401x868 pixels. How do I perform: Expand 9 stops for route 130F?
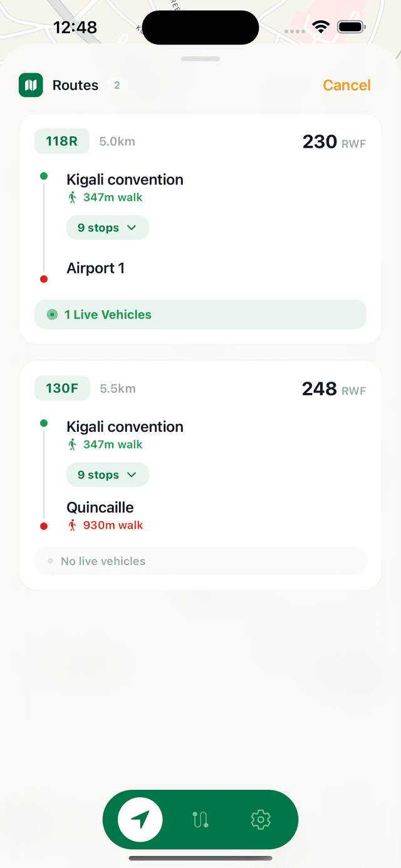click(107, 475)
